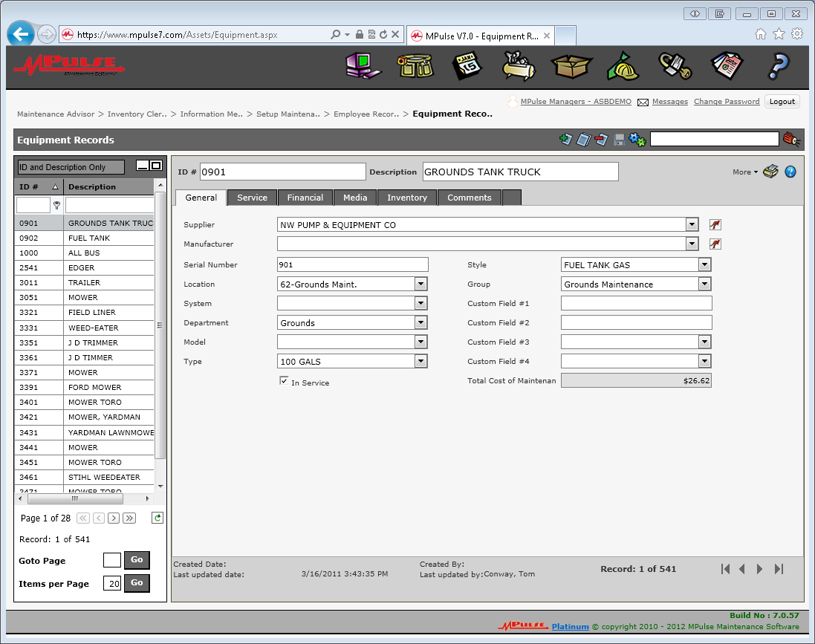Create a new record with the green plus icon
This screenshot has width=815, height=644.
point(565,139)
